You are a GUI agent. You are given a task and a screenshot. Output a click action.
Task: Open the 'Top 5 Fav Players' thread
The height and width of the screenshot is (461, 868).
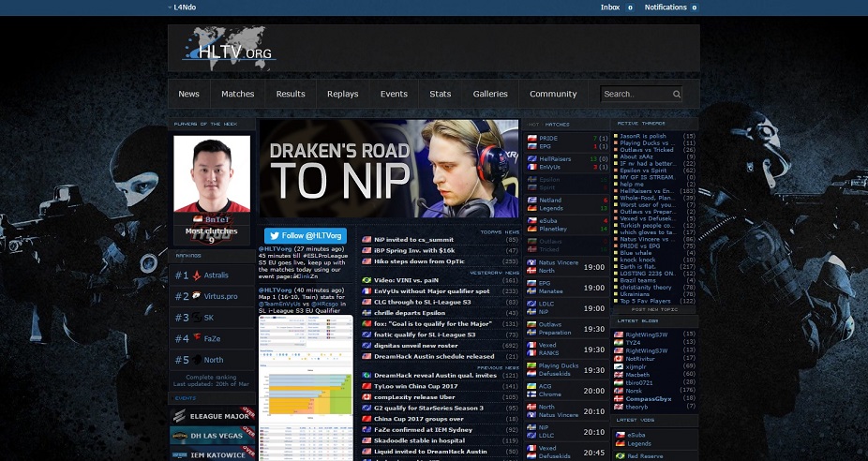645,301
